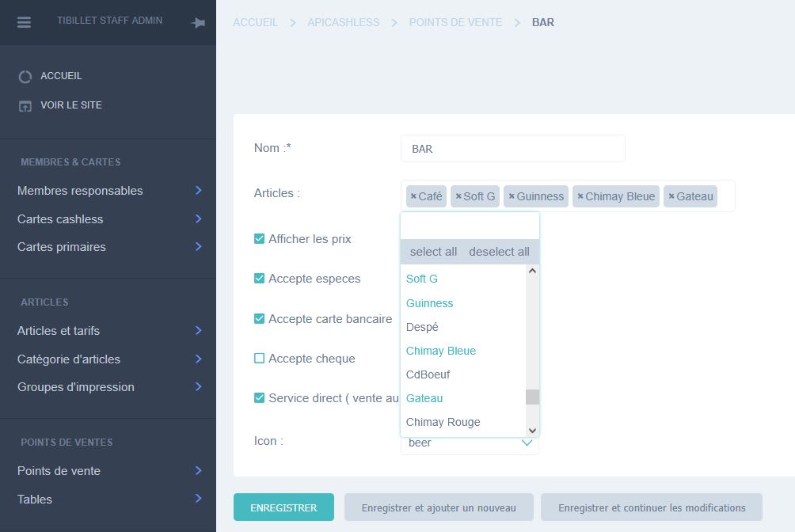Viewport: 795px width, 532px height.
Task: Click the articles list scrollbar thumb
Action: (x=532, y=397)
